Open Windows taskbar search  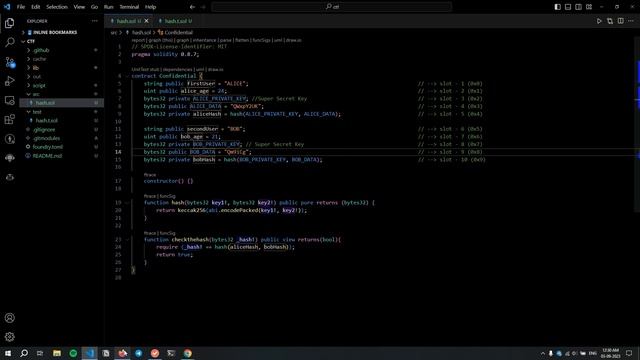[24, 353]
